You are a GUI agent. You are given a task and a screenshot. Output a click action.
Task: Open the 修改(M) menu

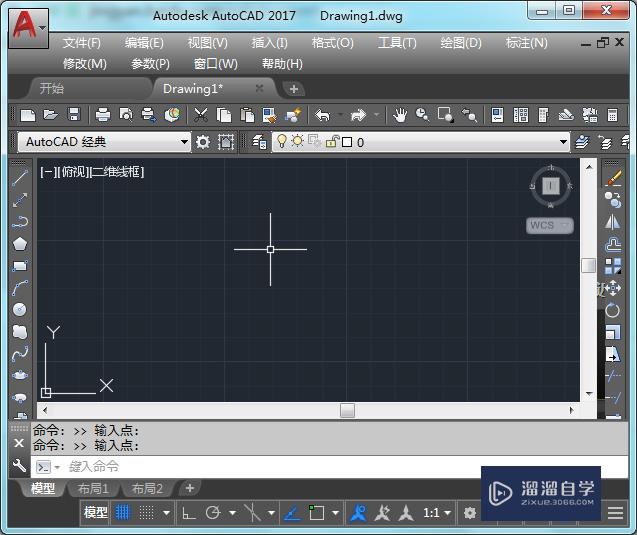[84, 64]
